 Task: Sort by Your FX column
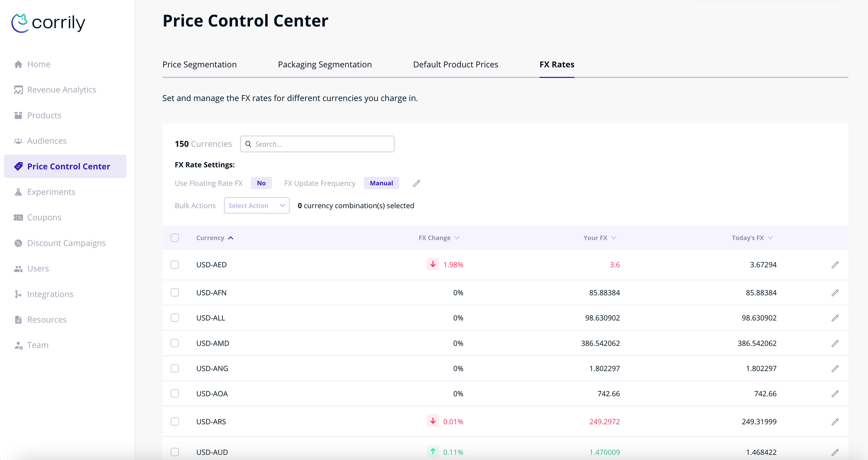[x=600, y=238]
